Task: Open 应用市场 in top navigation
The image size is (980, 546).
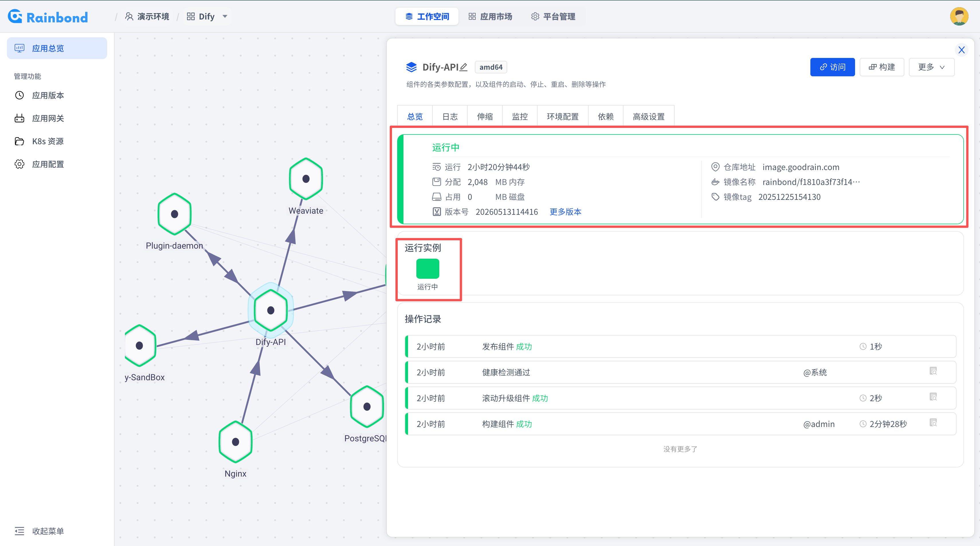Action: [x=490, y=16]
